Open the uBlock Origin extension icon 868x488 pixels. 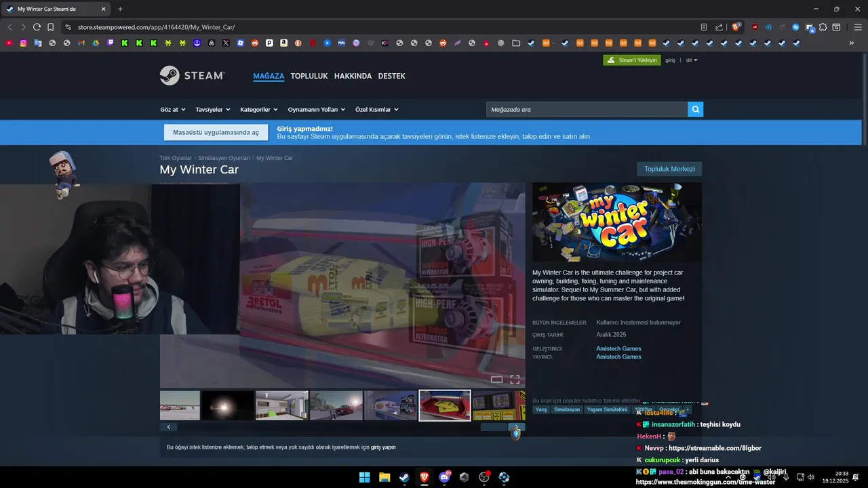click(x=755, y=27)
